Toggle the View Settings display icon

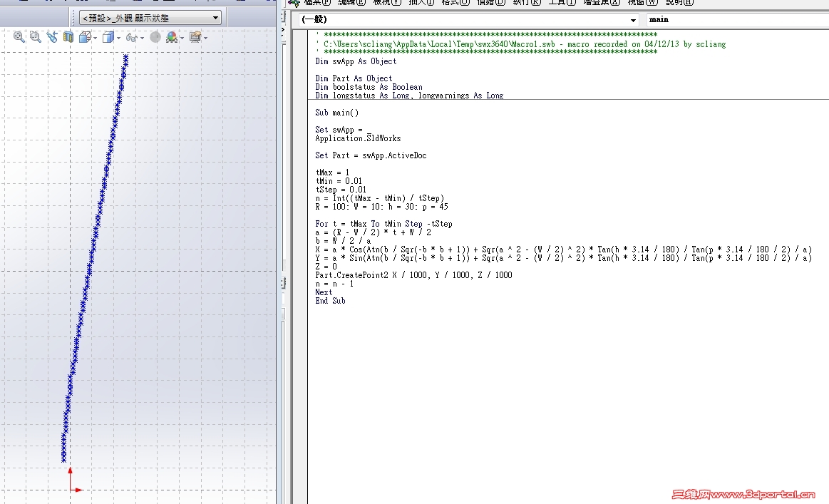tap(196, 37)
